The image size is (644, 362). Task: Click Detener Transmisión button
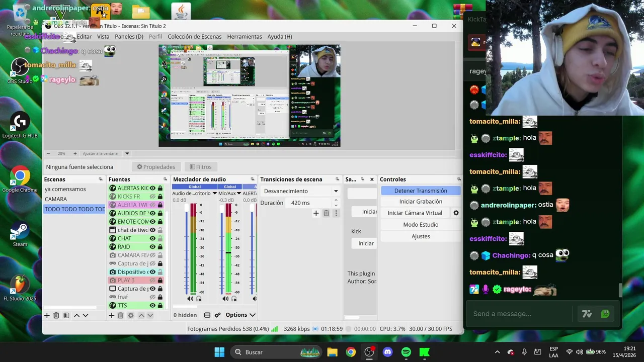(x=421, y=191)
